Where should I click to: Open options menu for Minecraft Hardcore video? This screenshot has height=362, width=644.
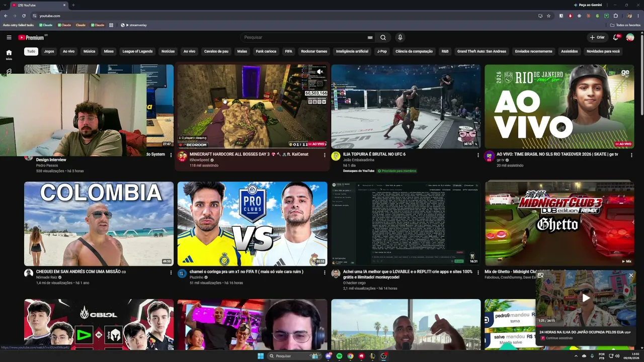coord(324,155)
